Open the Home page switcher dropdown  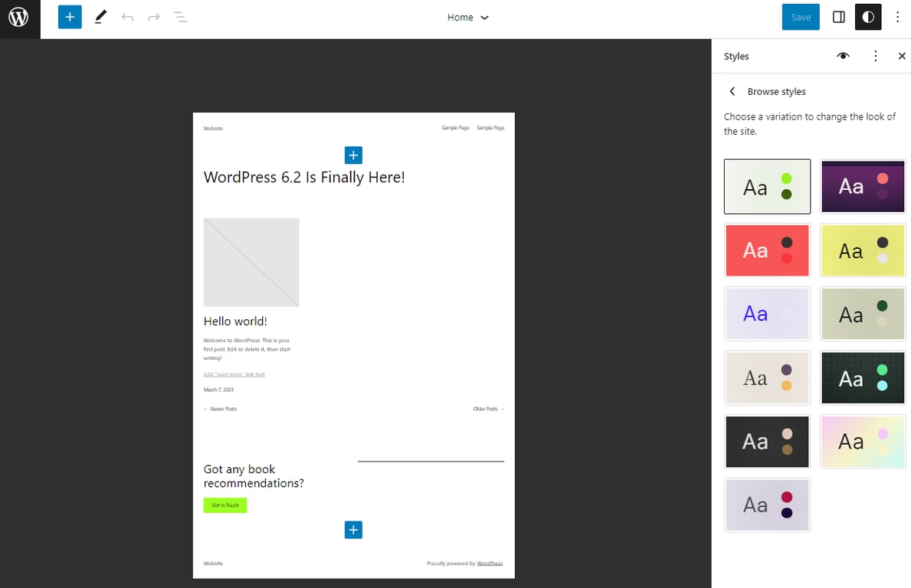pyautogui.click(x=467, y=17)
